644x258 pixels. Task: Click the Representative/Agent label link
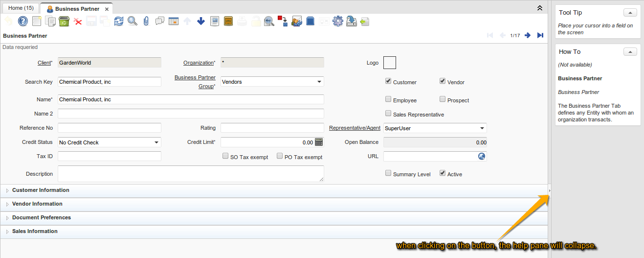355,128
